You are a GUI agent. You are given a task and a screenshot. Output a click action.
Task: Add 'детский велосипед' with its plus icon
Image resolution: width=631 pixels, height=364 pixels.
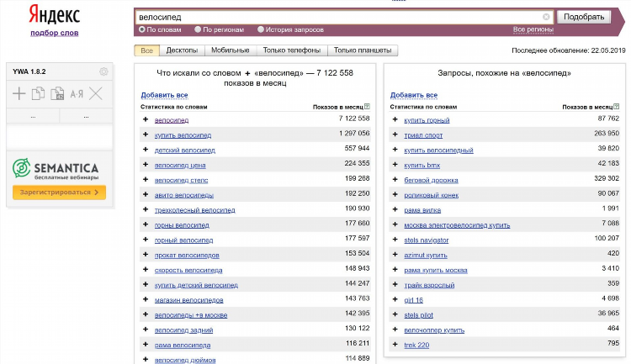click(x=146, y=150)
